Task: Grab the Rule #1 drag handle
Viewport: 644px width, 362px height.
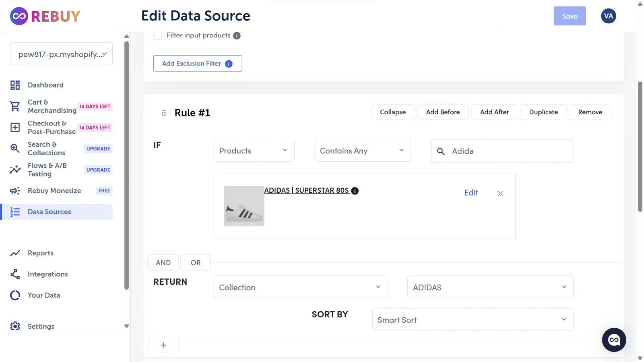Action: point(164,113)
